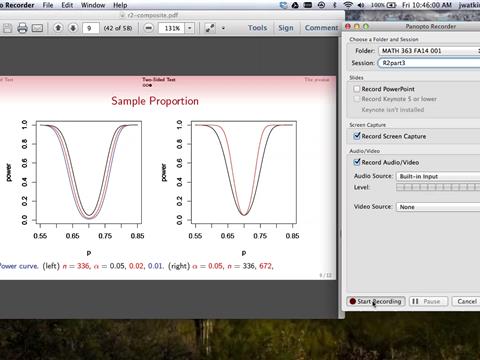Click the fit-page expand arrows icon
The width and height of the screenshot is (480, 360).
coord(210,28)
